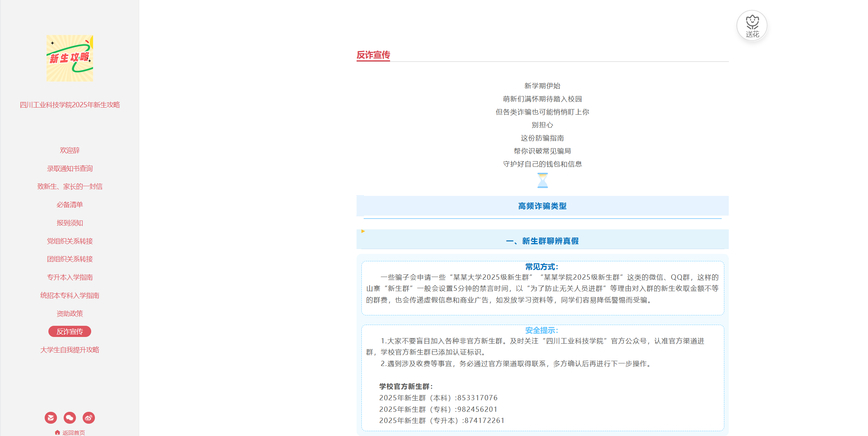This screenshot has height=436, width=868.
Task: Navigate to 专升本入学指南
Action: (70, 277)
